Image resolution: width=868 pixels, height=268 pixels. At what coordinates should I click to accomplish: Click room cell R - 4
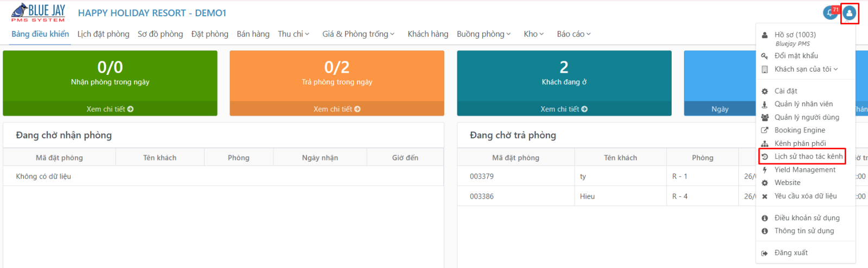[680, 196]
